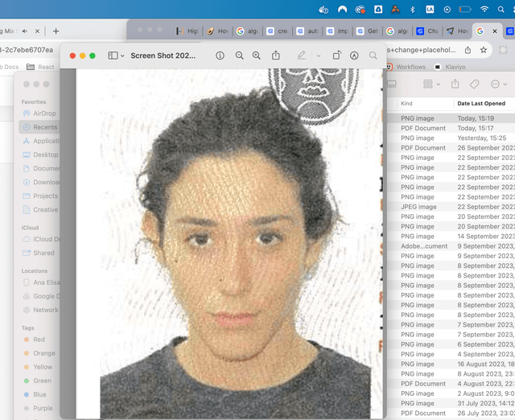Image resolution: width=515 pixels, height=420 pixels.
Task: Expand the sidebar view options chevron
Action: tap(122, 56)
